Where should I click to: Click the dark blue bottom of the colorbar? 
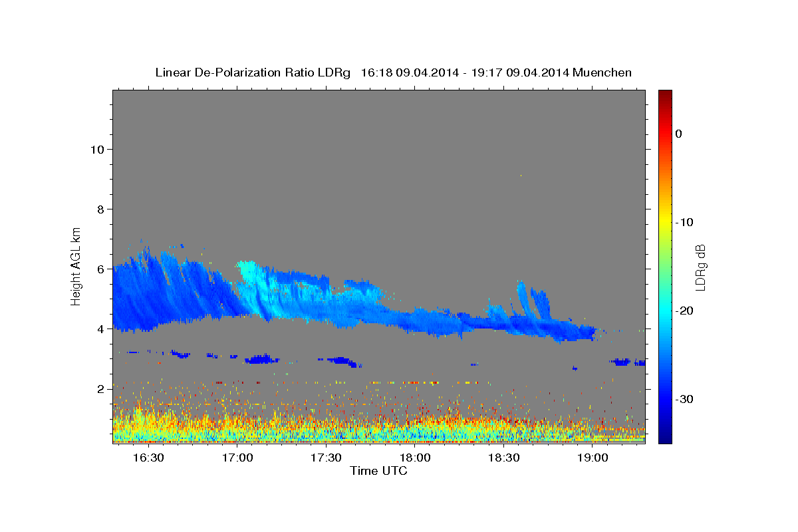(x=664, y=436)
